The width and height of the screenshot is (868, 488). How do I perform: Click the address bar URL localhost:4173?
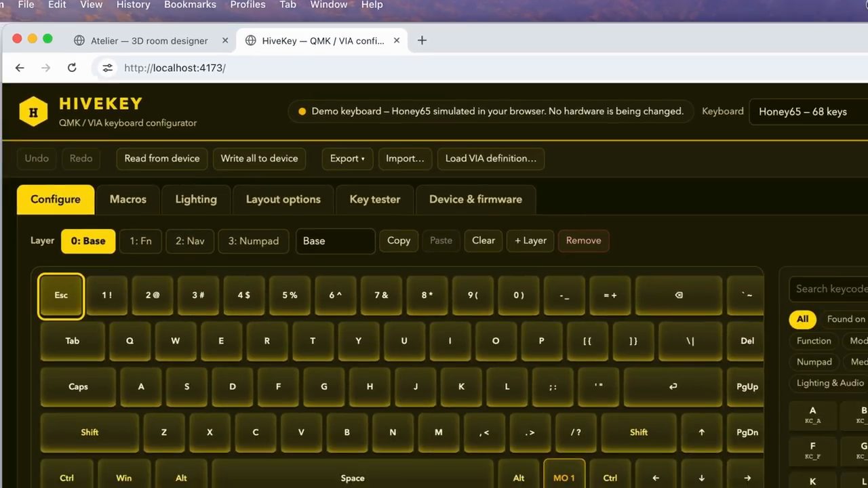tap(175, 68)
